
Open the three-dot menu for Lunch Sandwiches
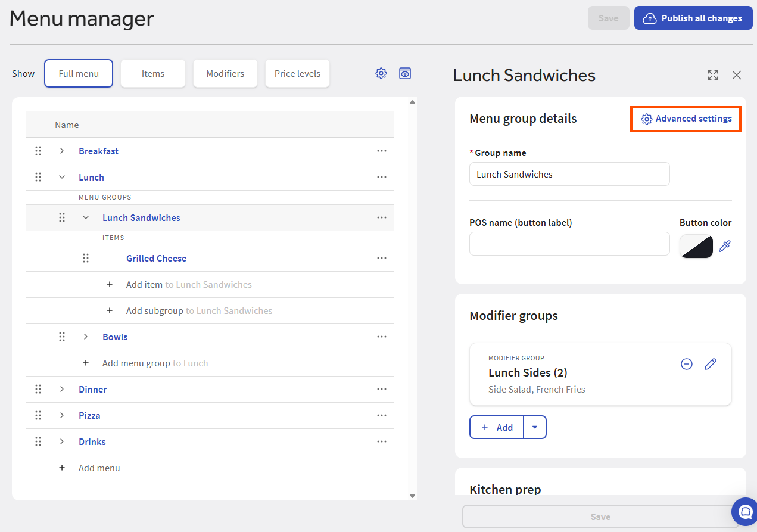click(382, 217)
